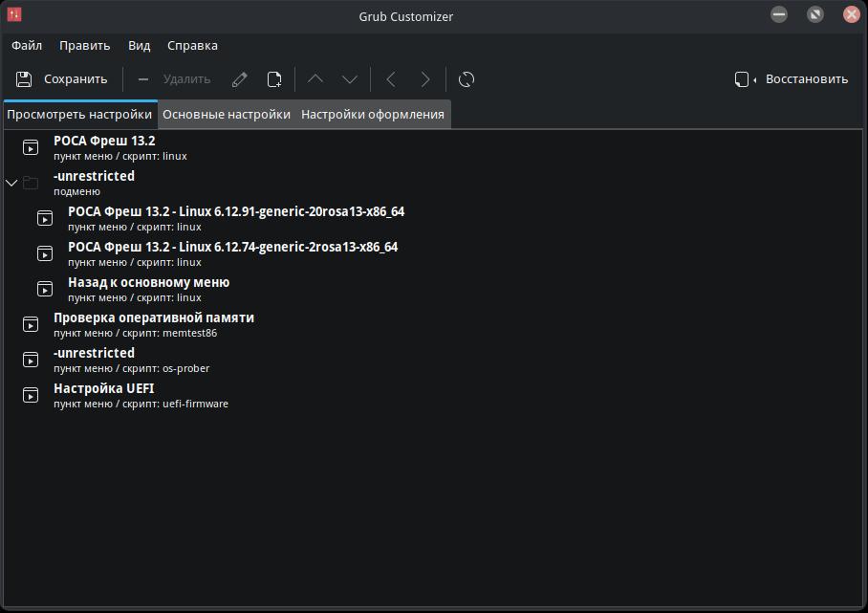Image resolution: width=868 pixels, height=613 pixels.
Task: Select the Linux 6.12.74-generic entry
Action: 433,253
